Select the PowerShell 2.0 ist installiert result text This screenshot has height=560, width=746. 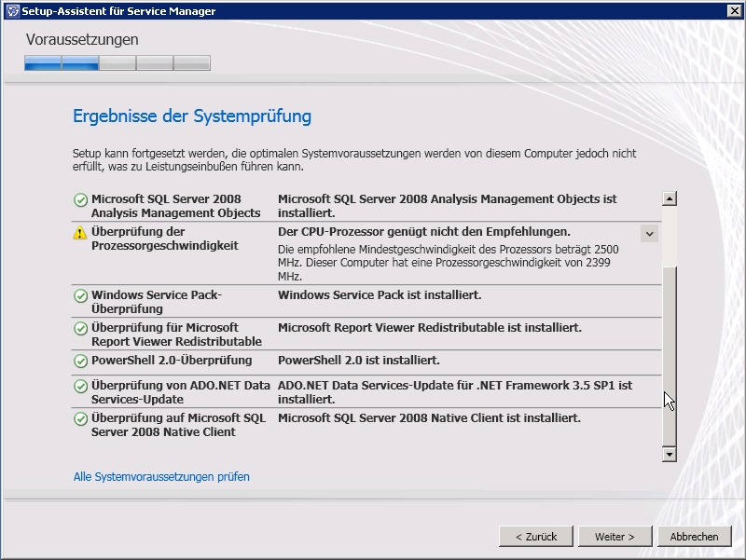pos(359,361)
